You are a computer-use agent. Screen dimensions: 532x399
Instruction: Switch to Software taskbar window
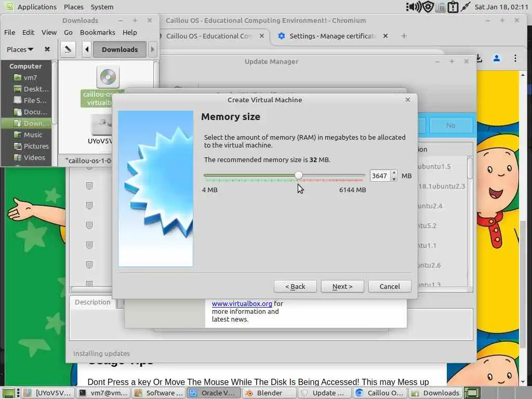point(159,393)
